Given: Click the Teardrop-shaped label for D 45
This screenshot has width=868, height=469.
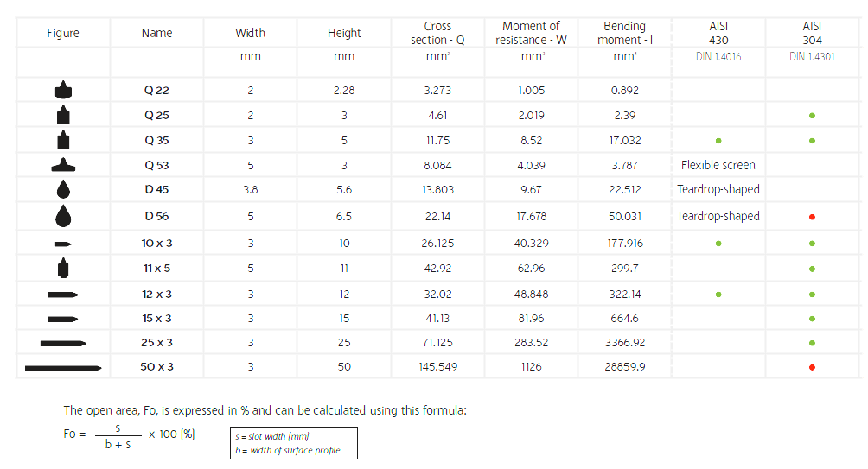Looking at the screenshot, I should click(x=718, y=190).
